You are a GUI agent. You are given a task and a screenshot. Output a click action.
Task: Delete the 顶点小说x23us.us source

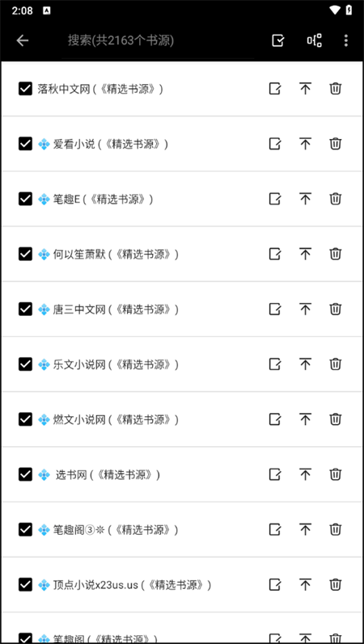pos(336,584)
